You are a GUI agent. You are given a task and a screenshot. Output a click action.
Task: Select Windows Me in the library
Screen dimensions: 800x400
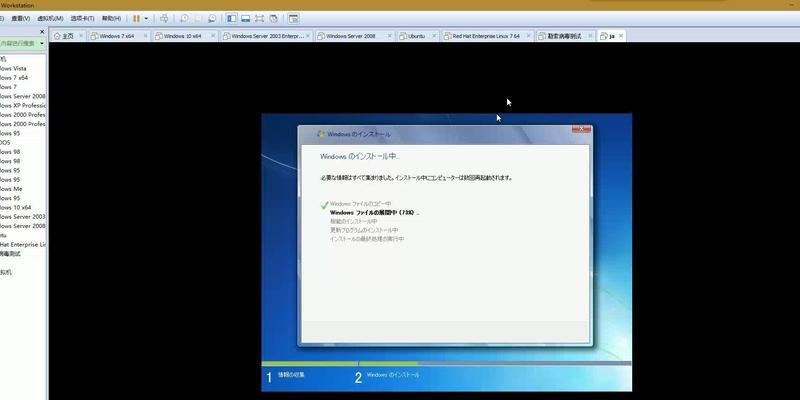click(11, 189)
